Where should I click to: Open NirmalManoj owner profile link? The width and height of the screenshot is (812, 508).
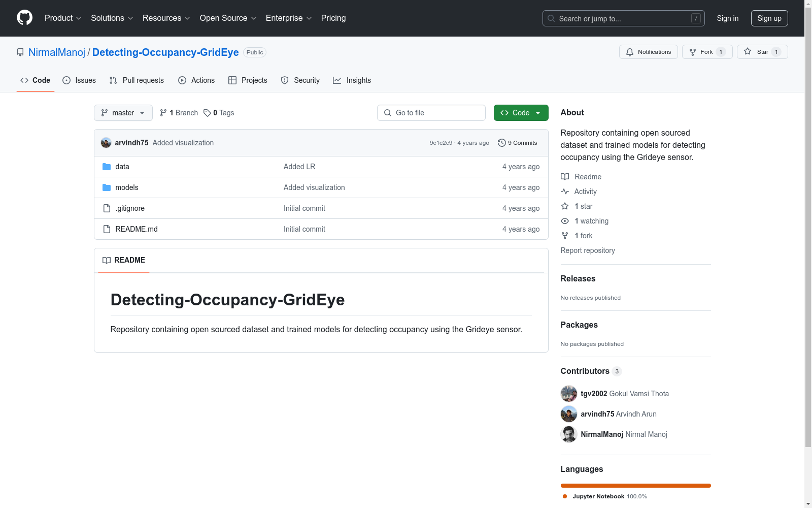click(57, 52)
